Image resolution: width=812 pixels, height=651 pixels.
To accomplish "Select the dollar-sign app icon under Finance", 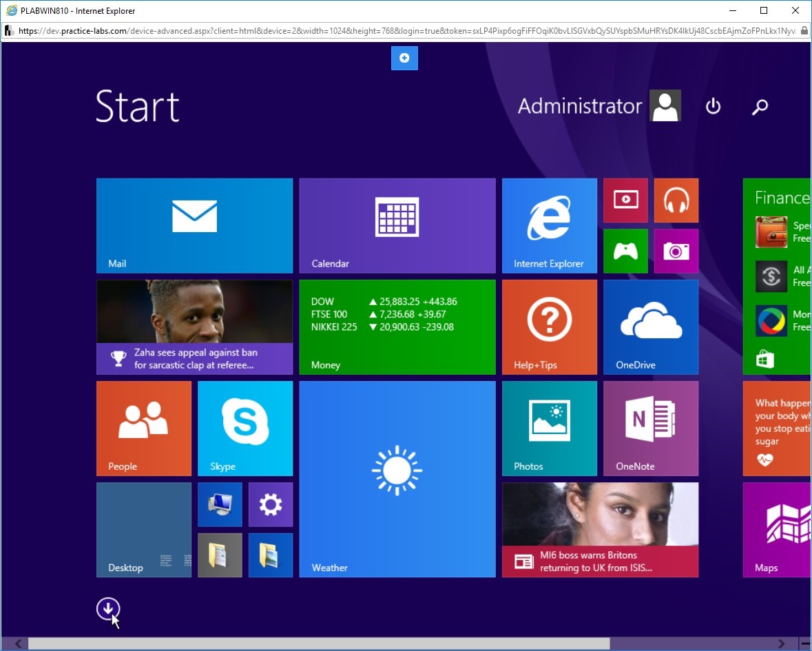I will tap(771, 276).
